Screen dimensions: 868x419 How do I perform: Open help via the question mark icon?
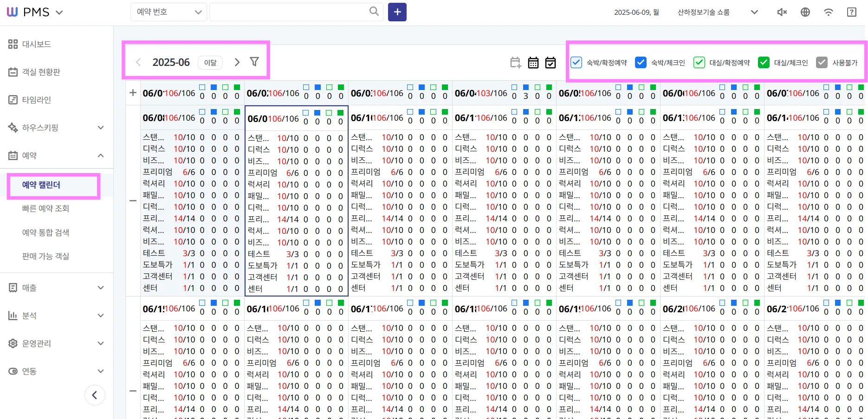point(852,12)
